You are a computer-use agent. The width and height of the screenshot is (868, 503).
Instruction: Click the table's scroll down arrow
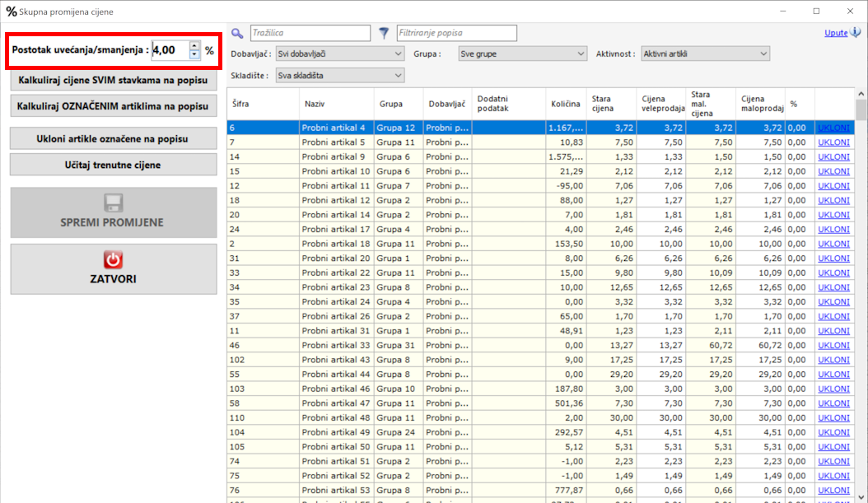861,497
